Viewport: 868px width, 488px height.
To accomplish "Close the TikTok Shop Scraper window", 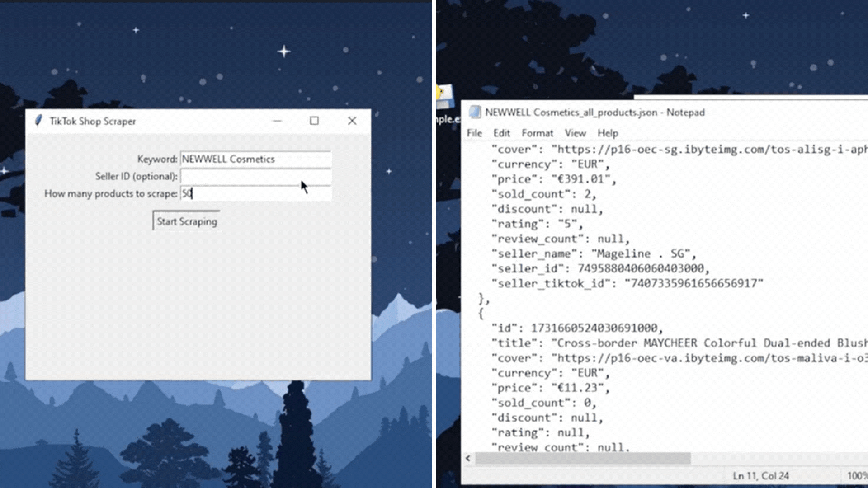I will [352, 121].
